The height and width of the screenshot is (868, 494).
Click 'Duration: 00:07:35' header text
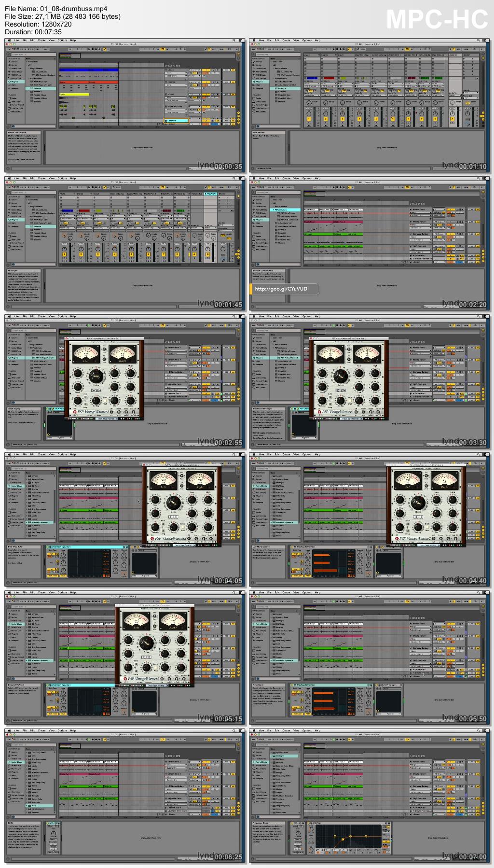tap(33, 32)
